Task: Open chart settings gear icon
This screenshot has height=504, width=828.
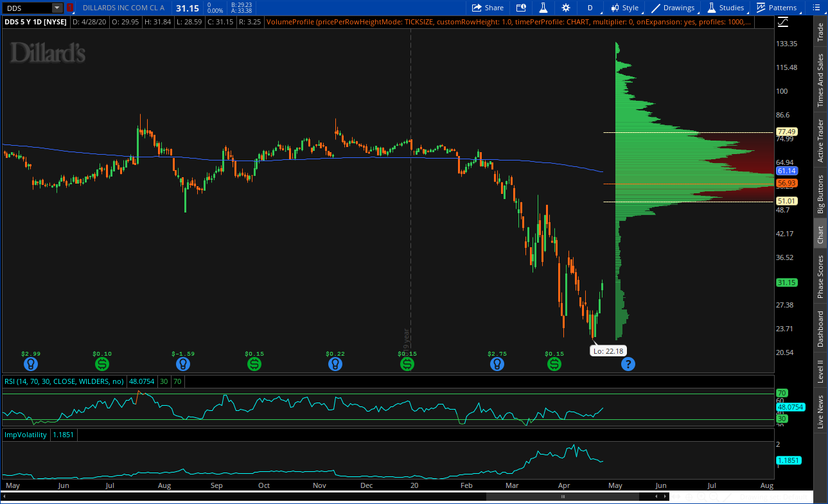Action: tap(565, 8)
